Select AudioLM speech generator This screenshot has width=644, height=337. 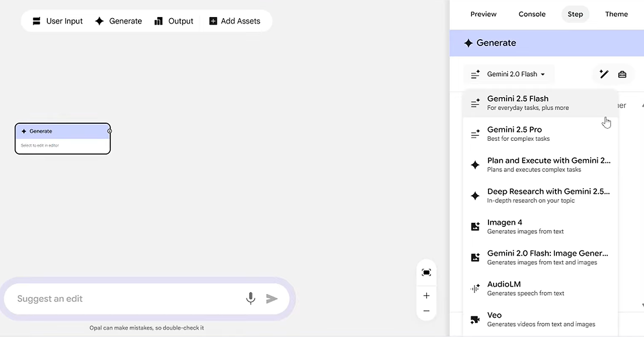[x=540, y=288]
